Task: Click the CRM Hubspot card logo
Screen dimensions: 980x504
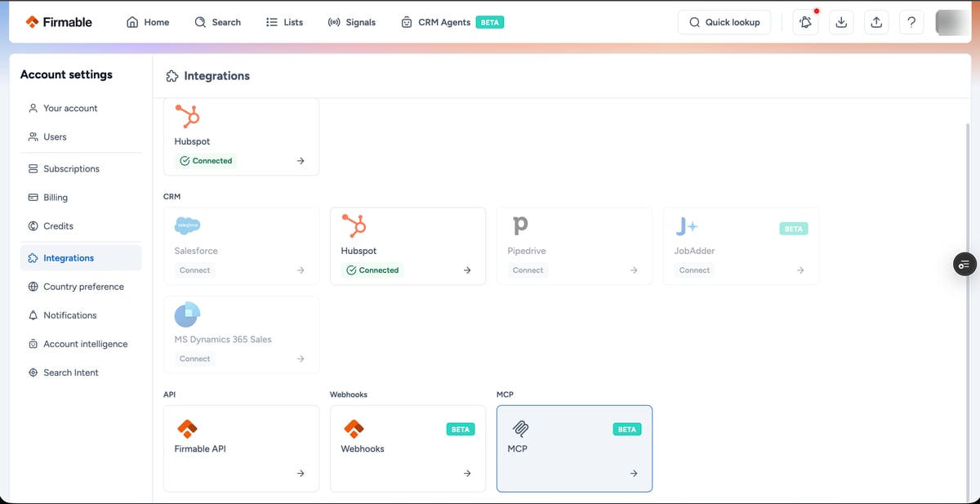Action: click(x=354, y=225)
